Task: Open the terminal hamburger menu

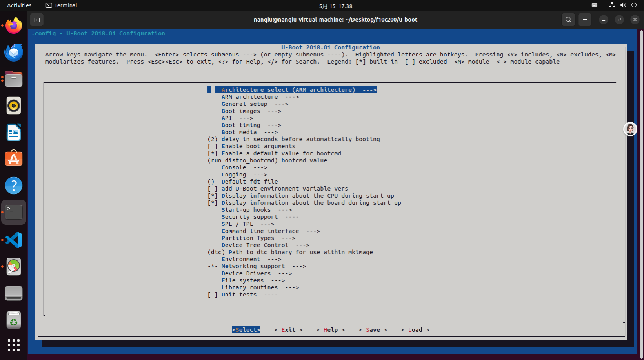Action: click(585, 20)
